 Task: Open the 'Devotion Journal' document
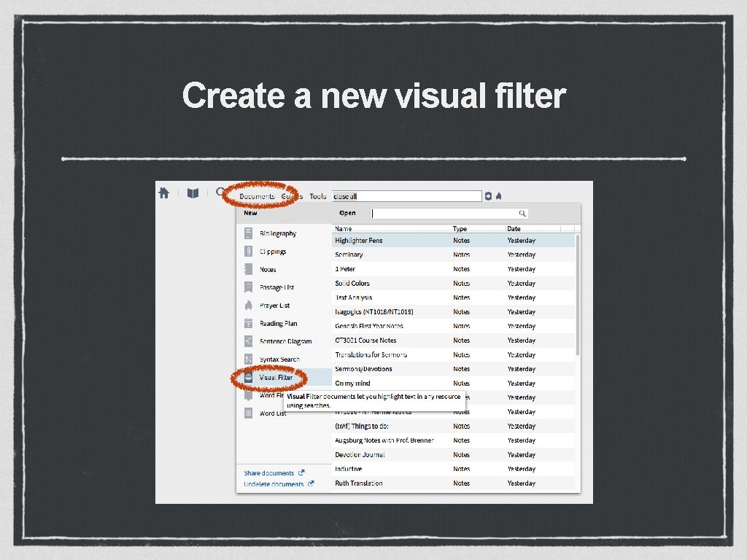coord(454,455)
